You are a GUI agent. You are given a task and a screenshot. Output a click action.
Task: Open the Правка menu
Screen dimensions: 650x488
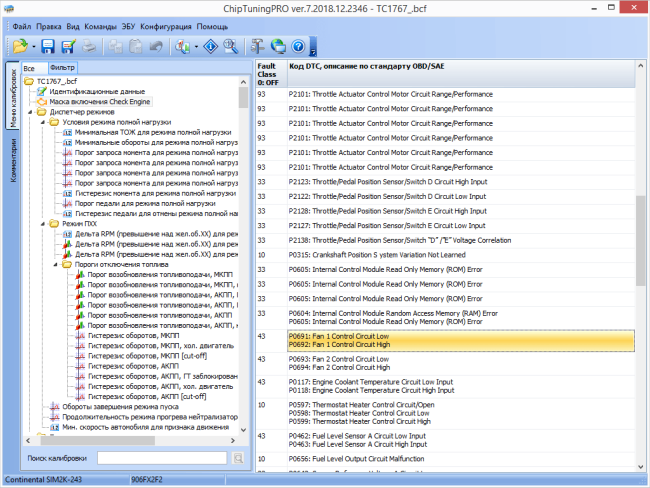point(49,27)
